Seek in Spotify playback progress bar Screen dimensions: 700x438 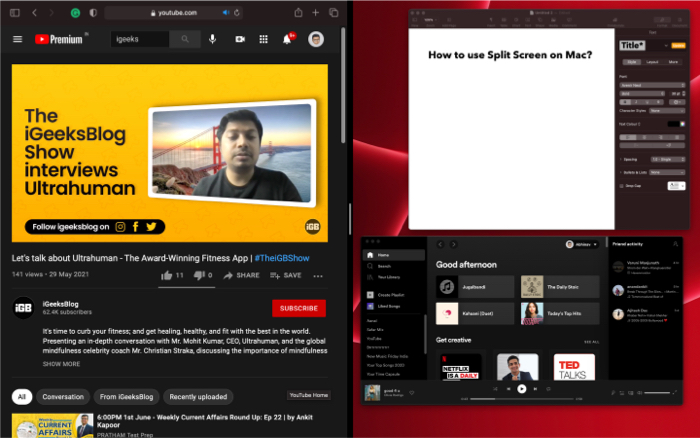521,399
